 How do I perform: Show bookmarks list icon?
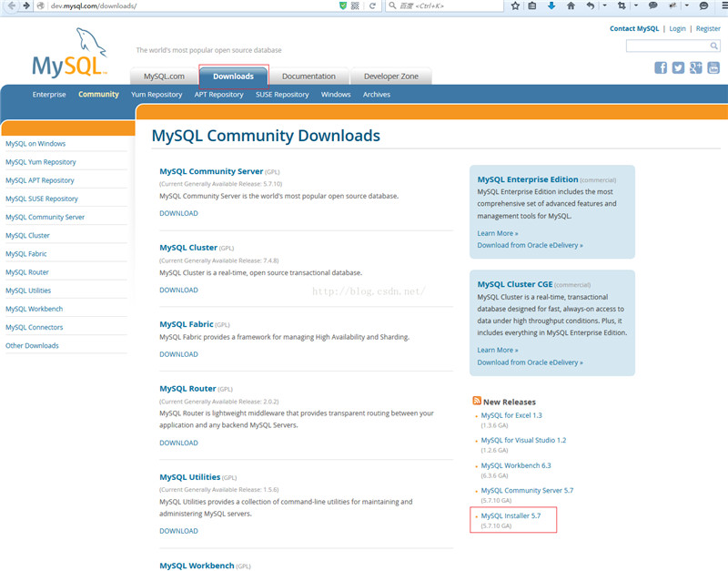[x=532, y=5]
